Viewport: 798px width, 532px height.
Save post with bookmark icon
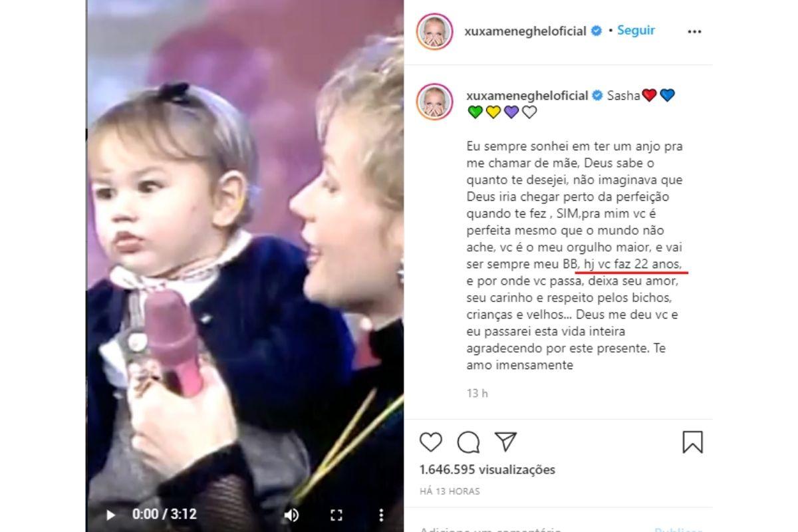coord(692,442)
